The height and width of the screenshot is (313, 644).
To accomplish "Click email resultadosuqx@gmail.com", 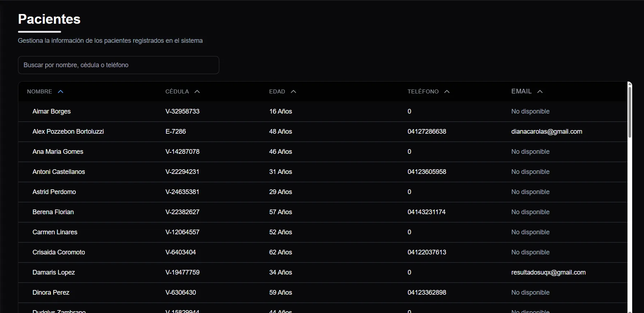I will click(548, 272).
